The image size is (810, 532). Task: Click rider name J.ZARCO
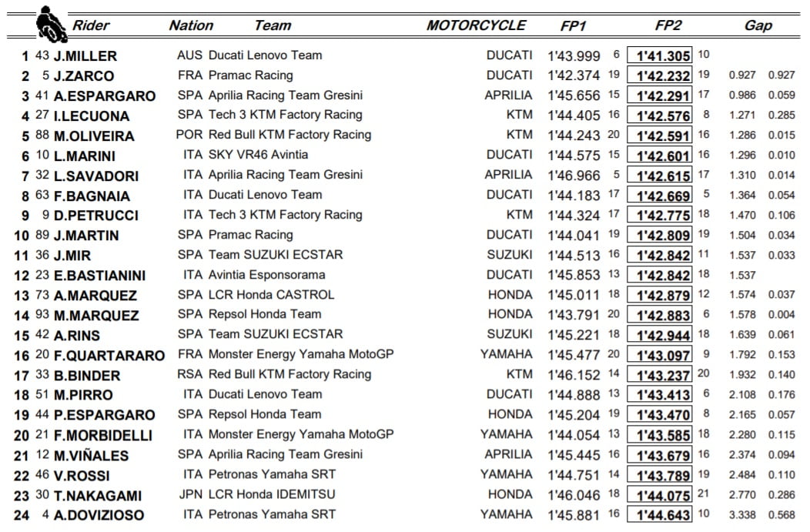point(83,76)
